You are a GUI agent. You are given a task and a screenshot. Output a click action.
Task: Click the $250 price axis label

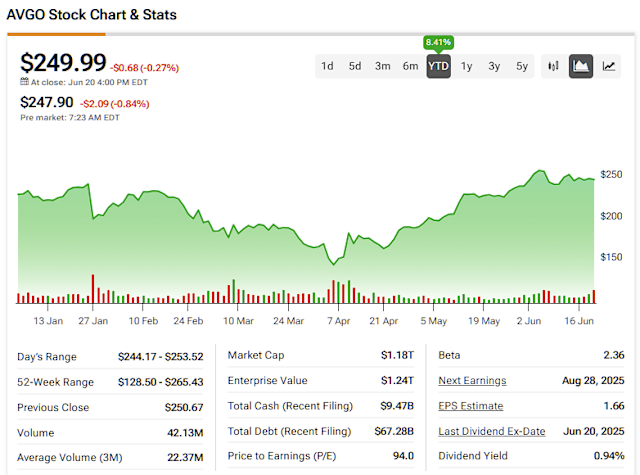tap(611, 174)
